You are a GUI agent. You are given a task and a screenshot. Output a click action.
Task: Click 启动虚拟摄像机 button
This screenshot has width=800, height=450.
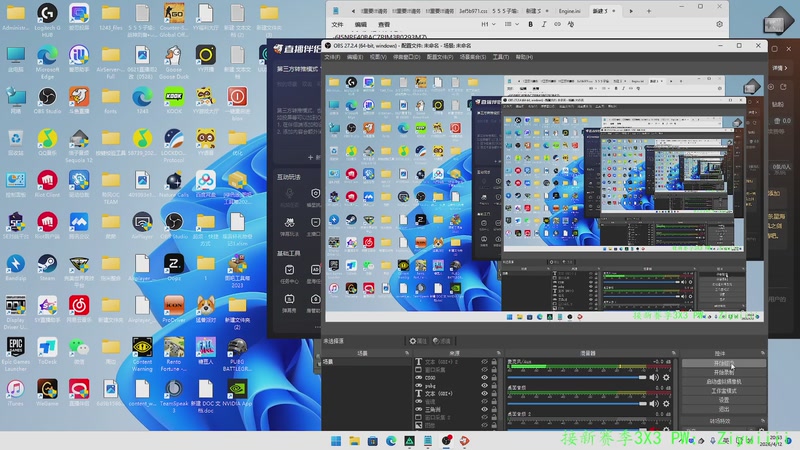(x=723, y=382)
